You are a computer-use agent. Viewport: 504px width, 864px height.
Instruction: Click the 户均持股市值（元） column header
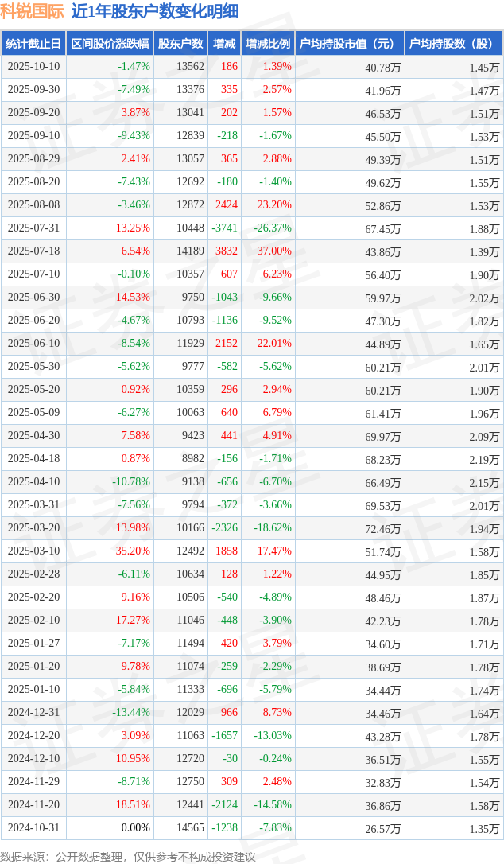(350, 44)
